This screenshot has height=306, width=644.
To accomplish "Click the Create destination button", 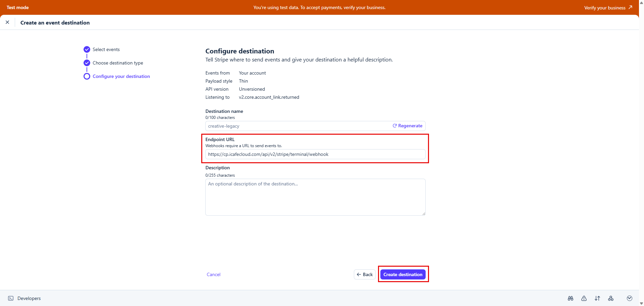I will 403,274.
